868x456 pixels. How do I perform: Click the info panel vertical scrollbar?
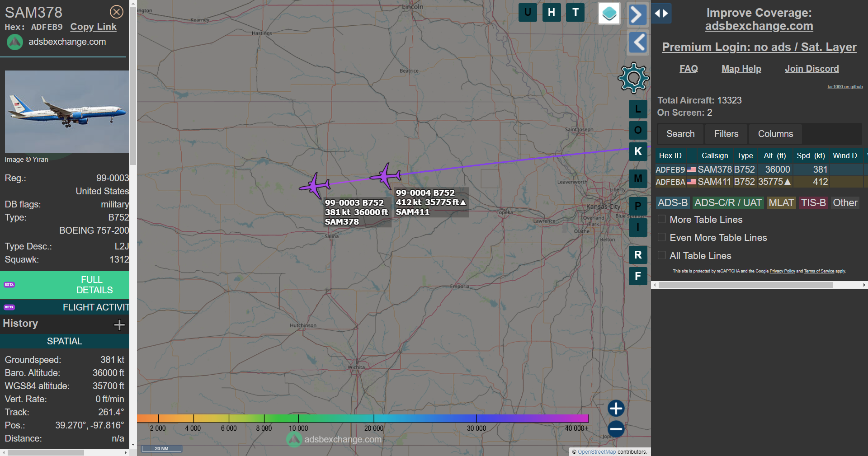pyautogui.click(x=133, y=86)
